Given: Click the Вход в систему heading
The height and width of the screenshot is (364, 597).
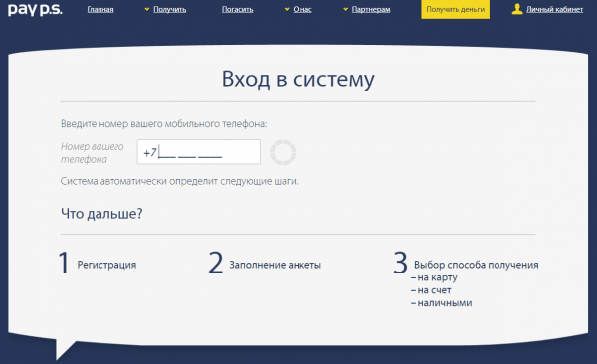Looking at the screenshot, I should point(298,80).
